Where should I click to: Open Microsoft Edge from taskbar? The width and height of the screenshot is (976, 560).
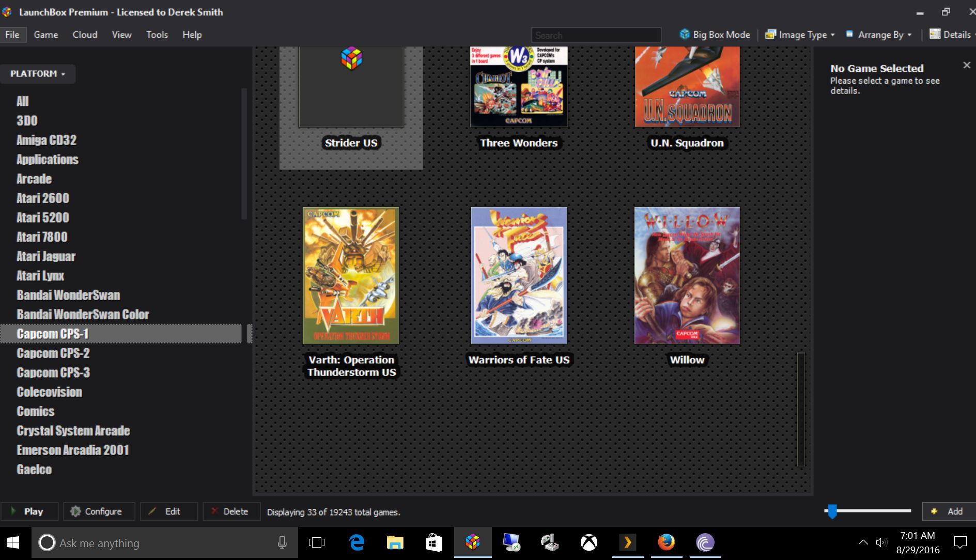[357, 542]
